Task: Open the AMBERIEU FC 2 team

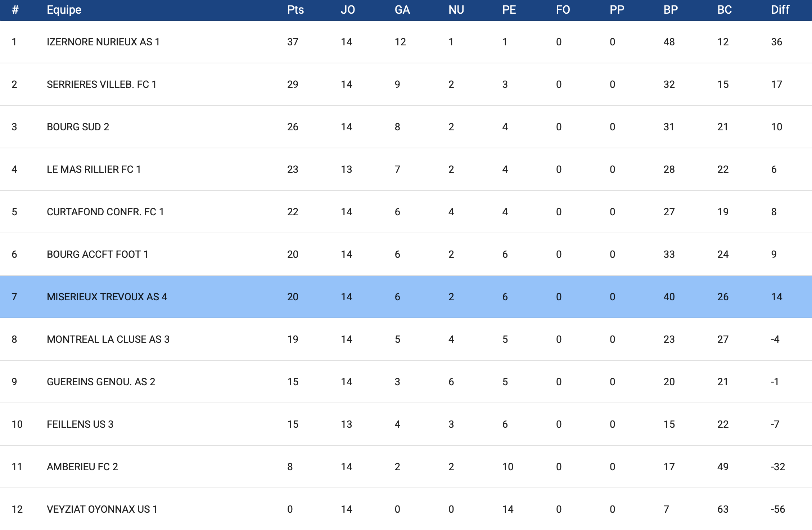Action: pos(82,467)
